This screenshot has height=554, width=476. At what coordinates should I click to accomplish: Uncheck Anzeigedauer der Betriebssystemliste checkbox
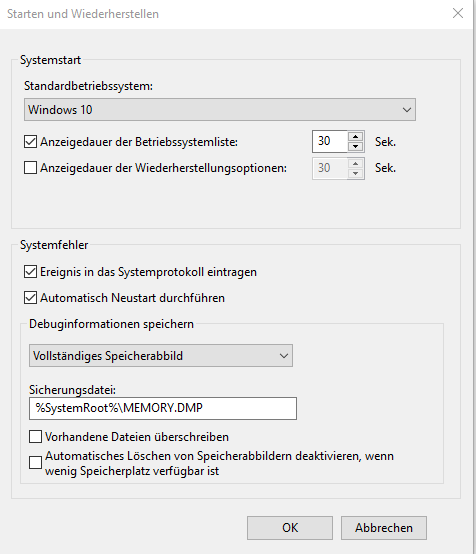click(30, 142)
